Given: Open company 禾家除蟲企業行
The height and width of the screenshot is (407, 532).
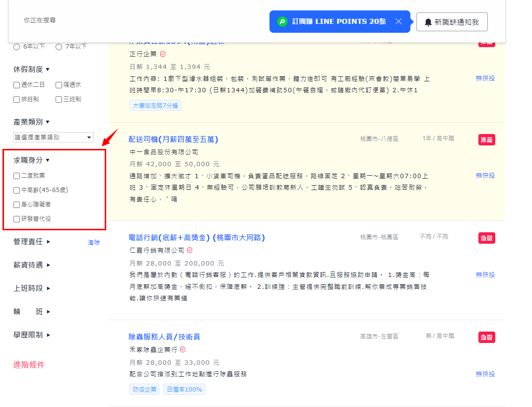Looking at the screenshot, I should (x=153, y=349).
